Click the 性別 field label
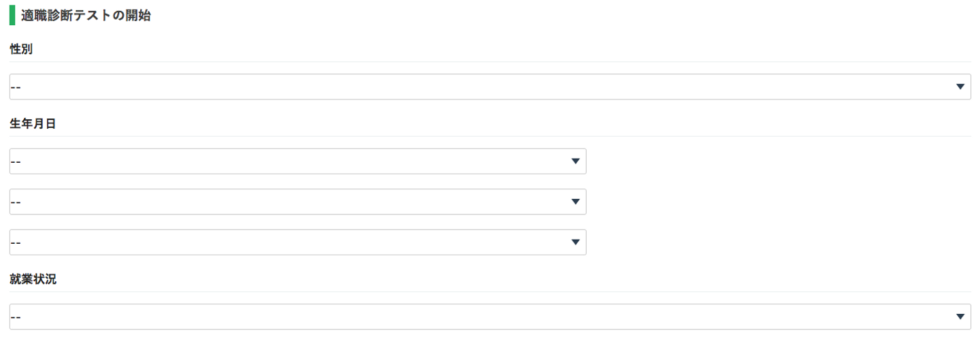The width and height of the screenshot is (980, 337). 21,49
